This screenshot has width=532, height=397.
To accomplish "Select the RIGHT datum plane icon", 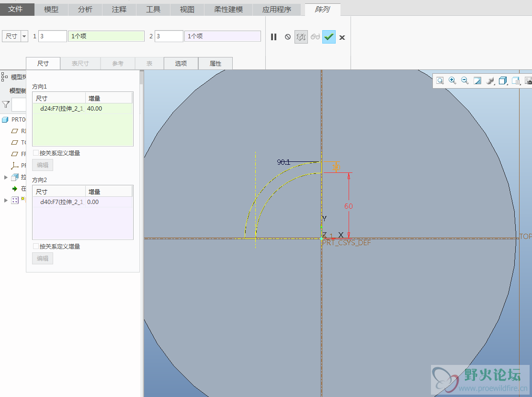I will (x=14, y=131).
